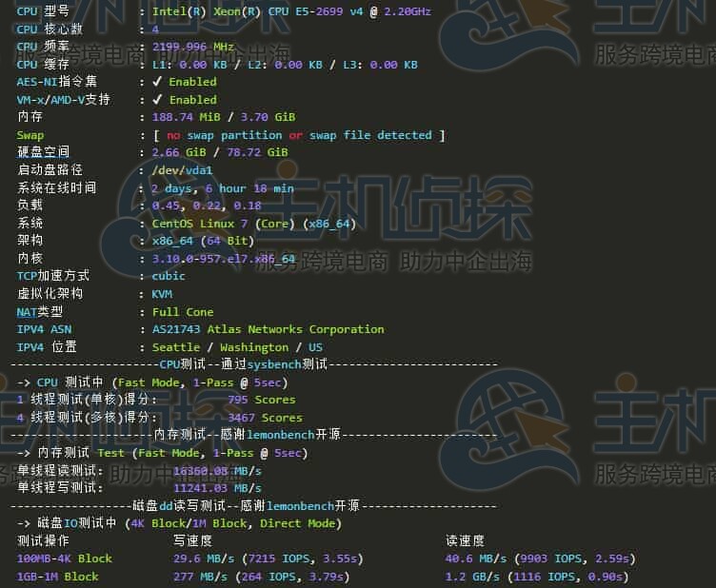Click the "AES-NI指令集" label

click(x=56, y=82)
